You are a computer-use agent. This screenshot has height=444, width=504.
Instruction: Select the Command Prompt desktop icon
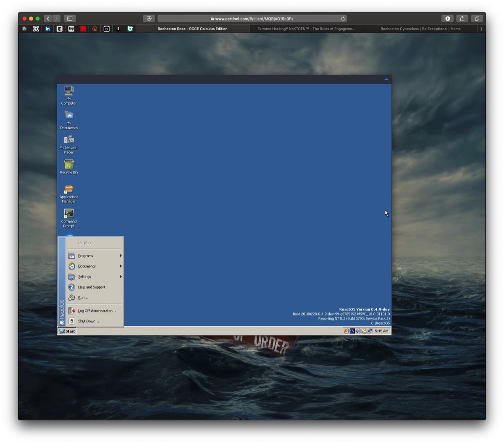(69, 218)
